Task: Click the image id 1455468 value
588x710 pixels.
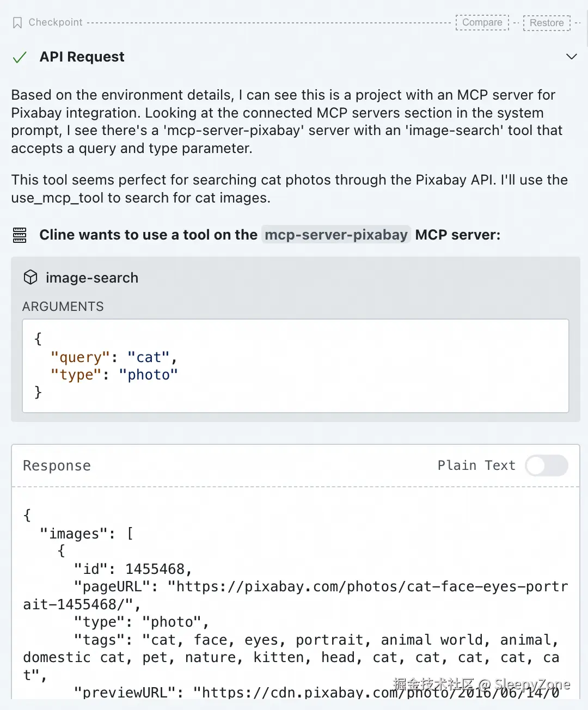Action: pos(156,569)
